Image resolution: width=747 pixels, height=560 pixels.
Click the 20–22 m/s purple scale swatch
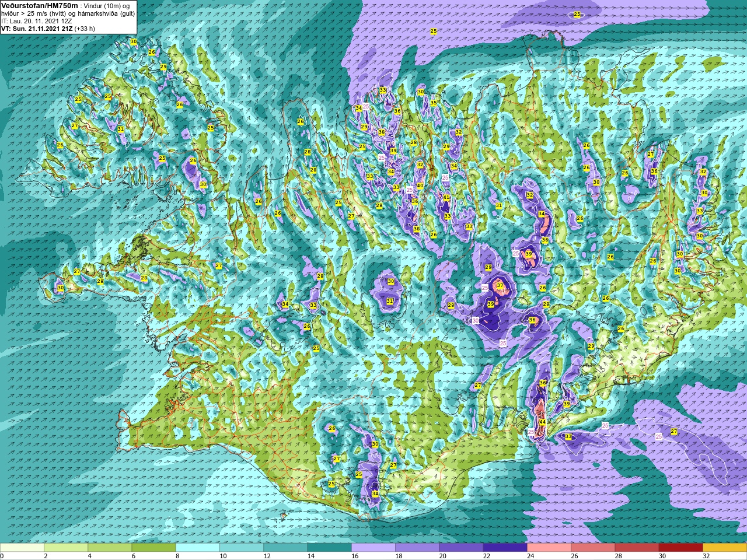pos(461,548)
